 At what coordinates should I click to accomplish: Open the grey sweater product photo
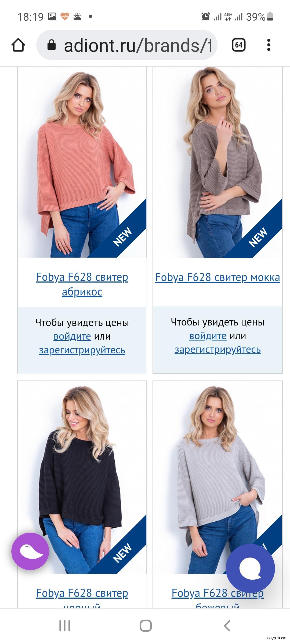(x=218, y=477)
